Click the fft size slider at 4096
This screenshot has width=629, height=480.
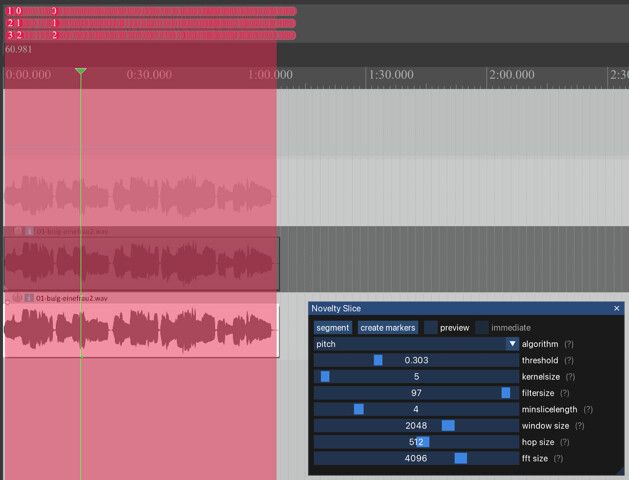[x=416, y=458]
